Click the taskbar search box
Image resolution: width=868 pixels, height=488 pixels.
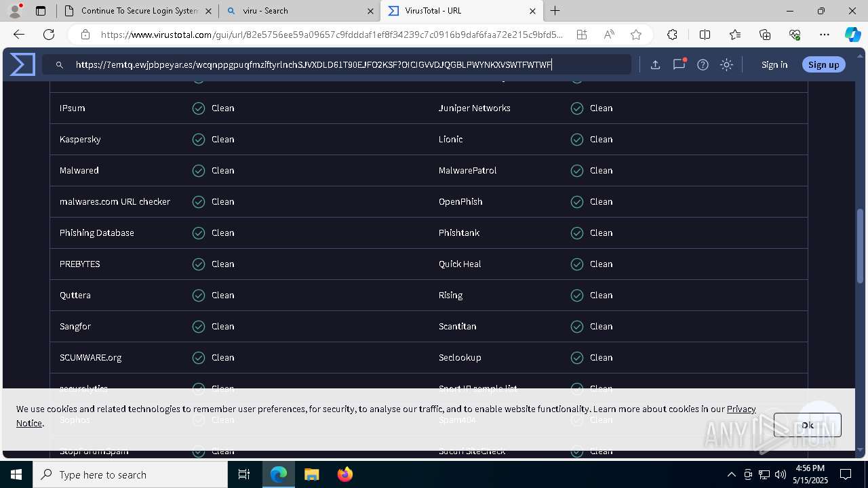pos(130,474)
